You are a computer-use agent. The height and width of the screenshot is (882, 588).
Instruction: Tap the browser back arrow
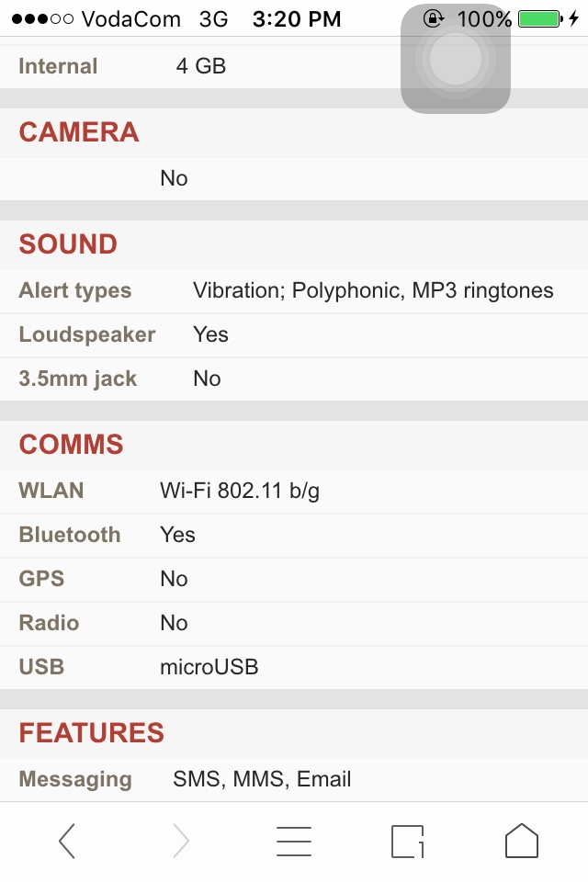(66, 841)
